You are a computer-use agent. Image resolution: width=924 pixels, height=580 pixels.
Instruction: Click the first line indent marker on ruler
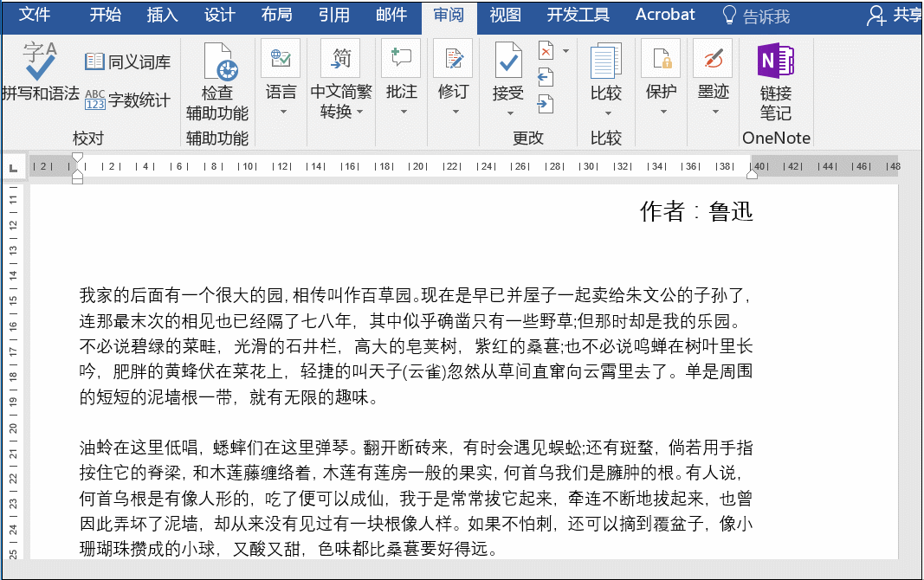[77, 158]
